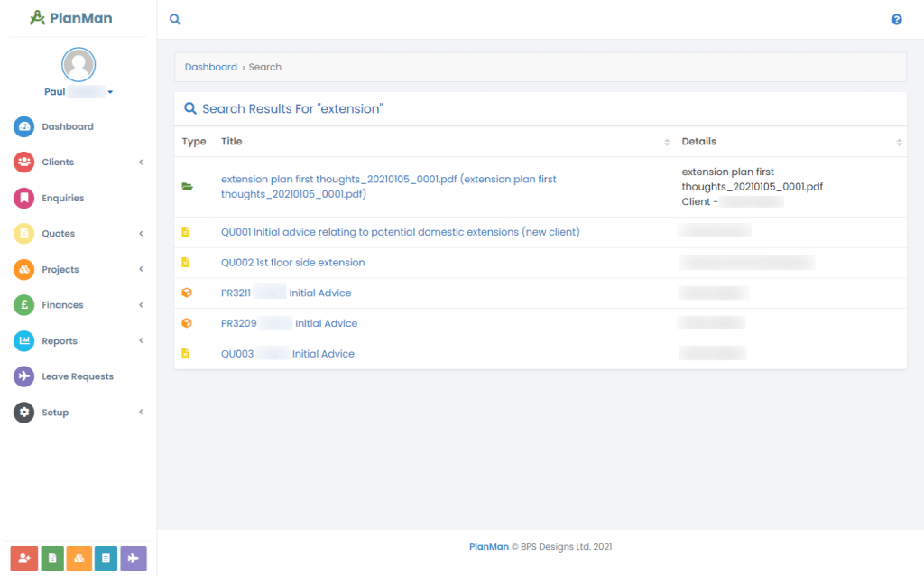The image size is (924, 576).
Task: Expand the Quotes menu chevron
Action: pyautogui.click(x=141, y=234)
